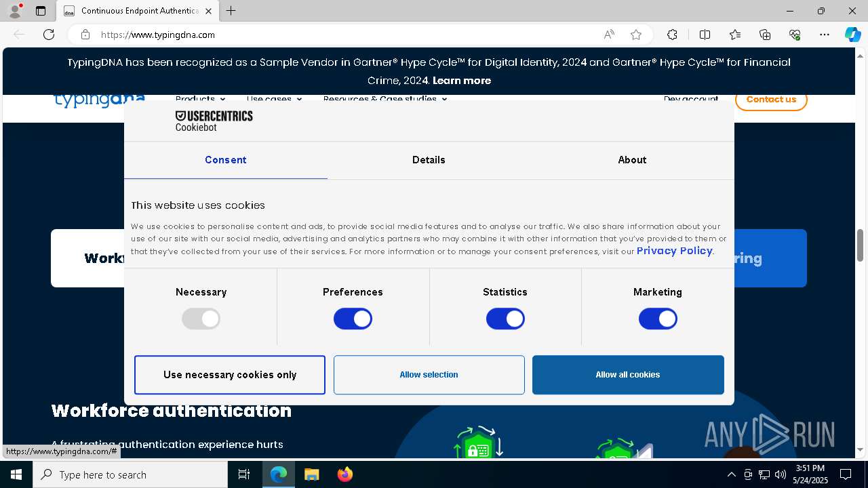Open the network tray icon
This screenshot has height=488, width=868.
point(764,474)
